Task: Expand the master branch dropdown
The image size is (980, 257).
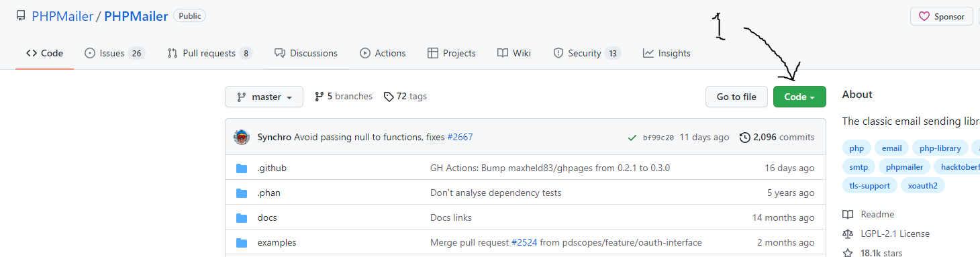Action: click(264, 97)
